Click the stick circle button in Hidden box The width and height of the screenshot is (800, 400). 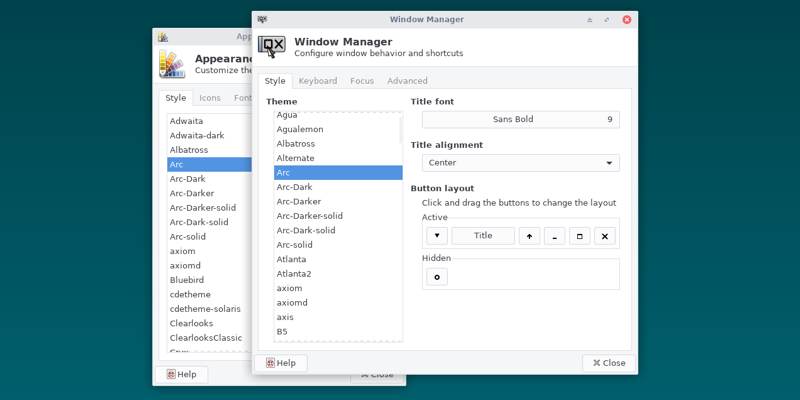pos(437,277)
